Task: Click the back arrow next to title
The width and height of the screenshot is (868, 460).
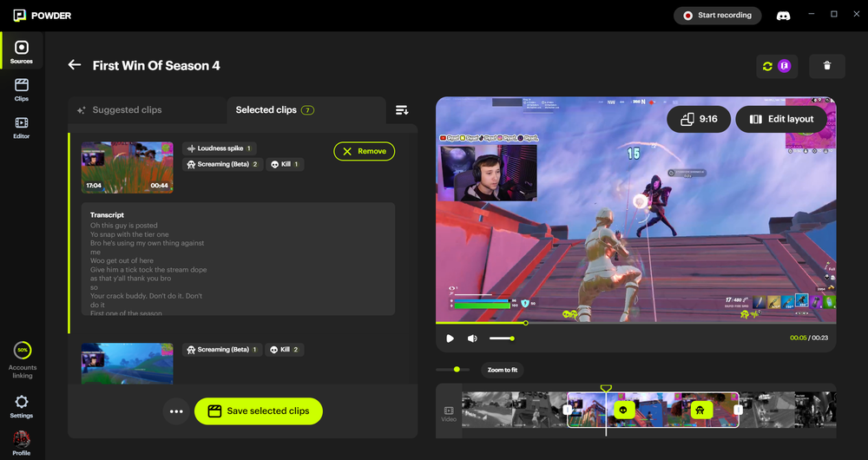Action: click(75, 65)
